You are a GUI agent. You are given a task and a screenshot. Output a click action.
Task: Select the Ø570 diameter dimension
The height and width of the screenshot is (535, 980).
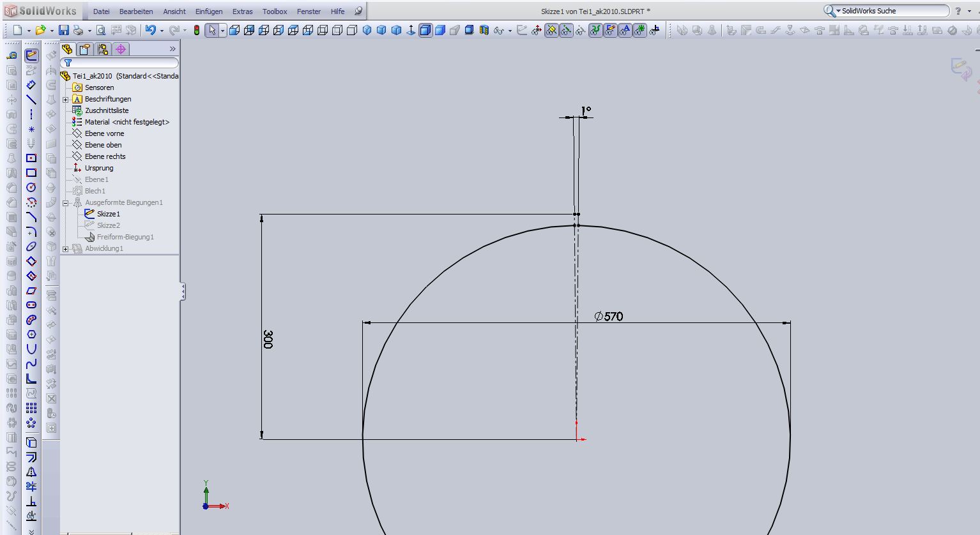pyautogui.click(x=608, y=317)
